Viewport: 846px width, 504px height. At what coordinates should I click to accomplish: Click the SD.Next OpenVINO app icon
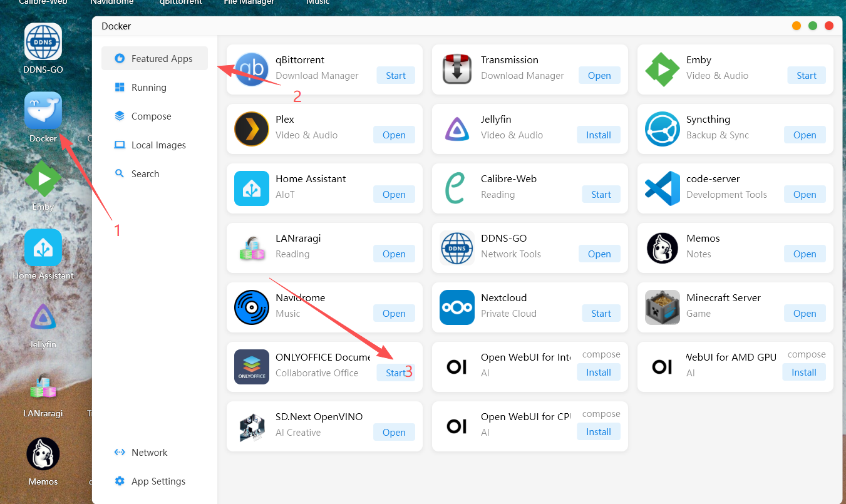[x=252, y=426]
